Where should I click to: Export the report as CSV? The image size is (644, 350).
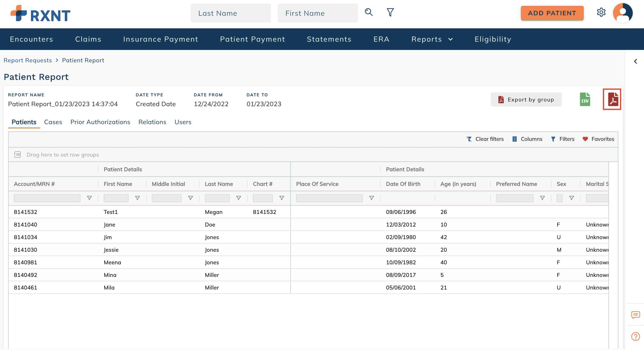(x=585, y=99)
